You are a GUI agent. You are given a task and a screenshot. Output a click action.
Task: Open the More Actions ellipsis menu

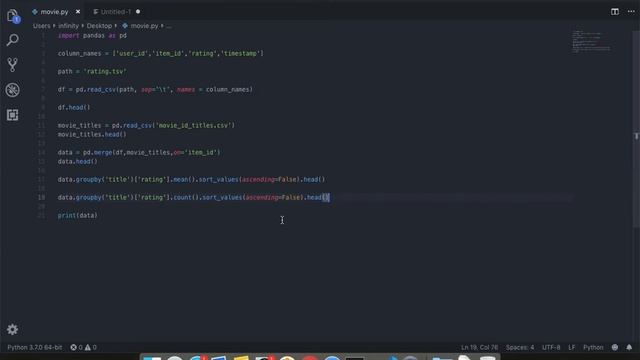[631, 11]
